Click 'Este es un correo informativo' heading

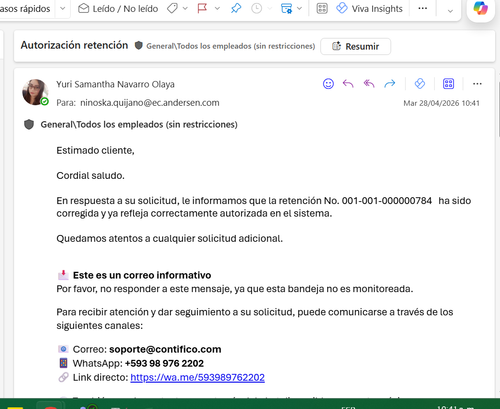[x=142, y=275]
